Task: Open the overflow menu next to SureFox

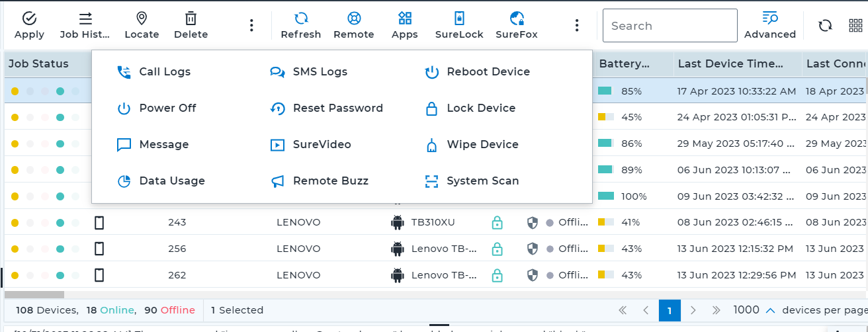Action: coord(577,25)
